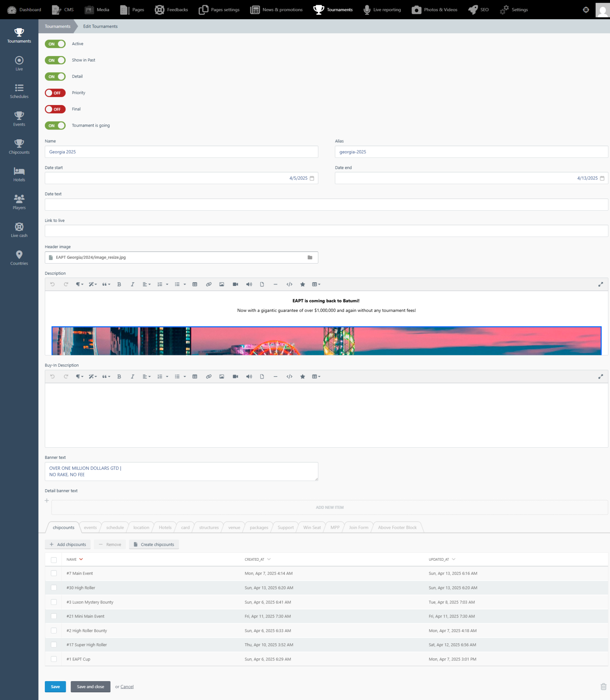610x700 pixels.
Task: Browse folder for Header image file
Action: click(310, 258)
